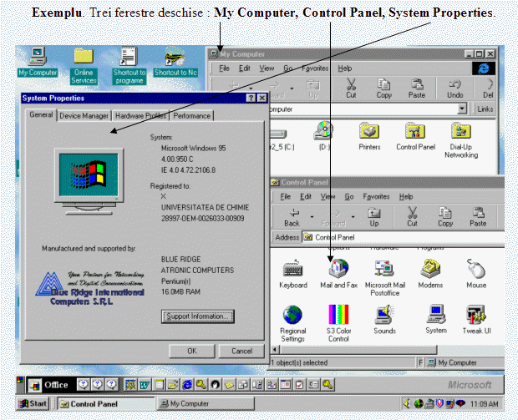
Task: Click Undo in My Computer toolbar
Action: [455, 89]
